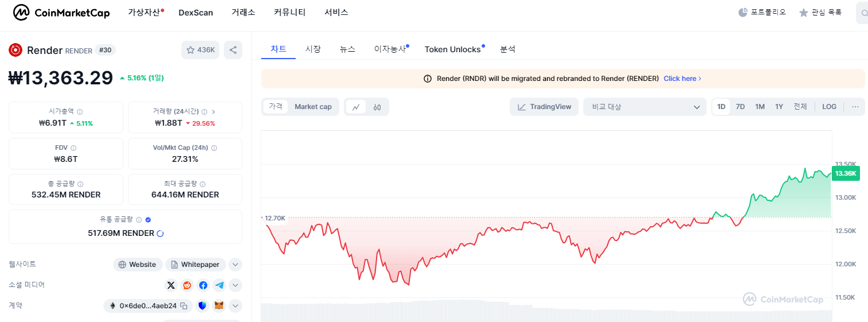Click the CoinMarketCap logo

61,12
